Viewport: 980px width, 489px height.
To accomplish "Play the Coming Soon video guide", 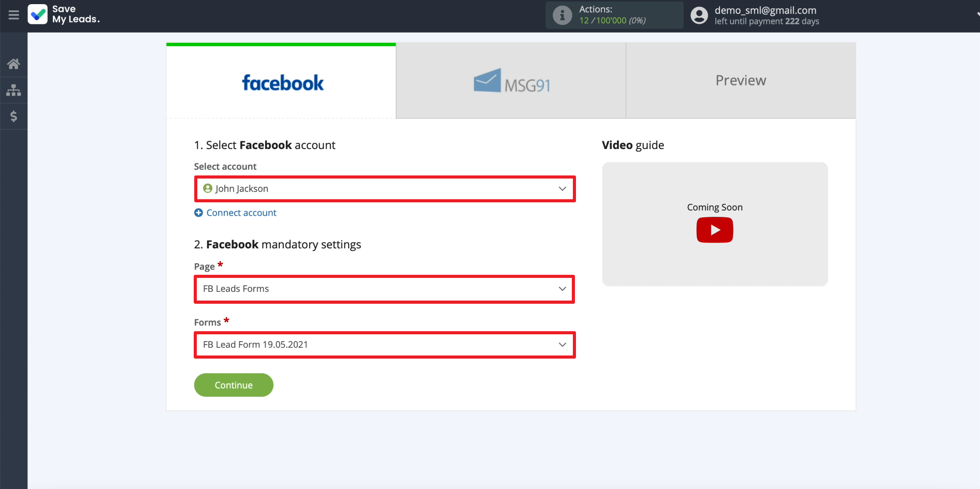I will (714, 230).
